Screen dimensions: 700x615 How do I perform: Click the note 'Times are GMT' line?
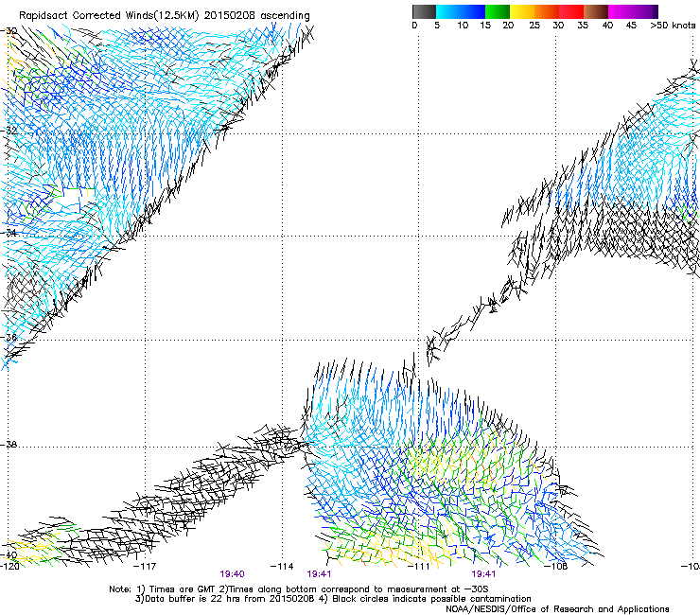pyautogui.click(x=298, y=589)
